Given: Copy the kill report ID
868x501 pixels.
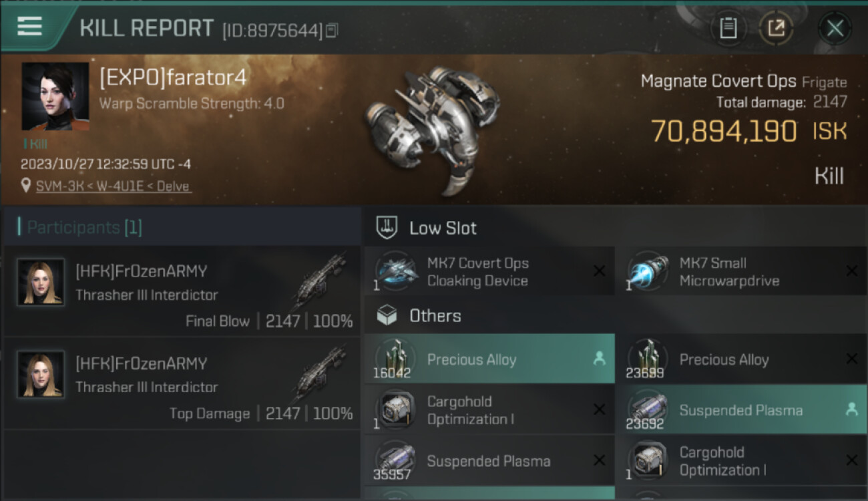Looking at the screenshot, I should tap(333, 30).
